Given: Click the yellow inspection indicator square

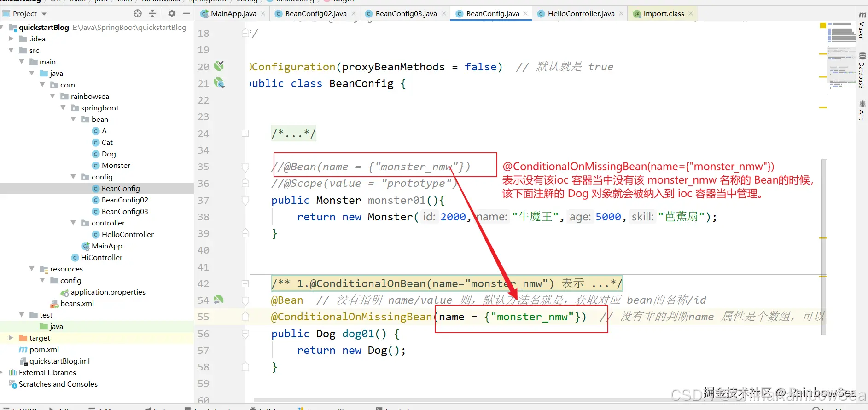Looking at the screenshot, I should point(823,25).
